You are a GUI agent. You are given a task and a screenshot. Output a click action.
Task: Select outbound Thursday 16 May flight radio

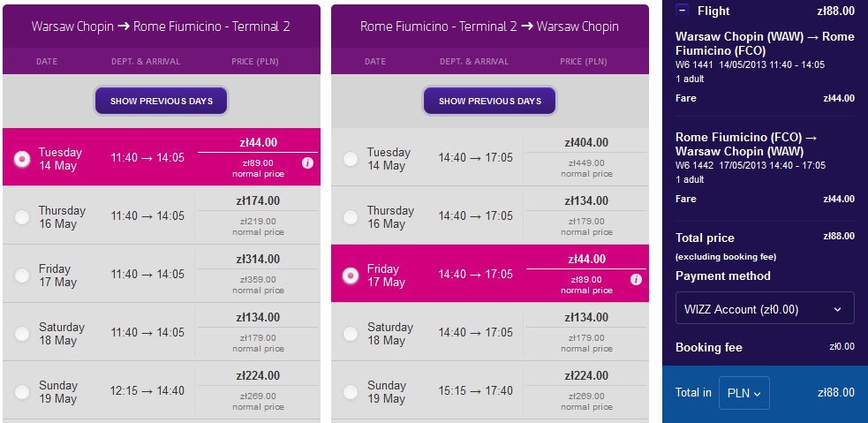[22, 217]
